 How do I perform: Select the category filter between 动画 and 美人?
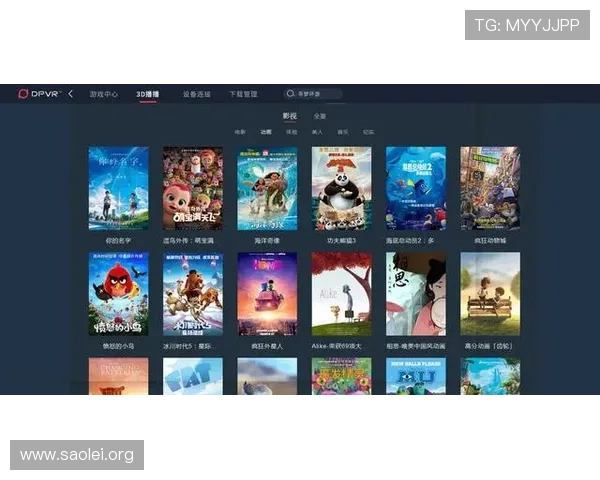point(292,132)
